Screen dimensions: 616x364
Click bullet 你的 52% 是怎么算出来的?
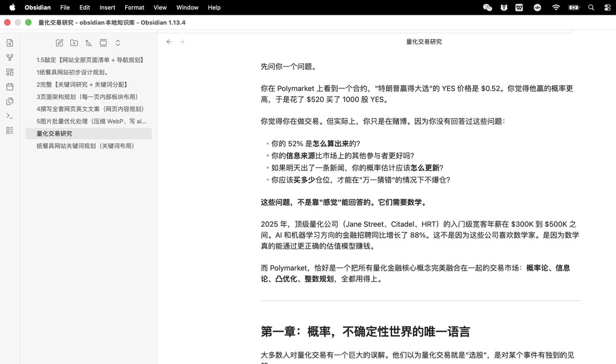click(316, 144)
